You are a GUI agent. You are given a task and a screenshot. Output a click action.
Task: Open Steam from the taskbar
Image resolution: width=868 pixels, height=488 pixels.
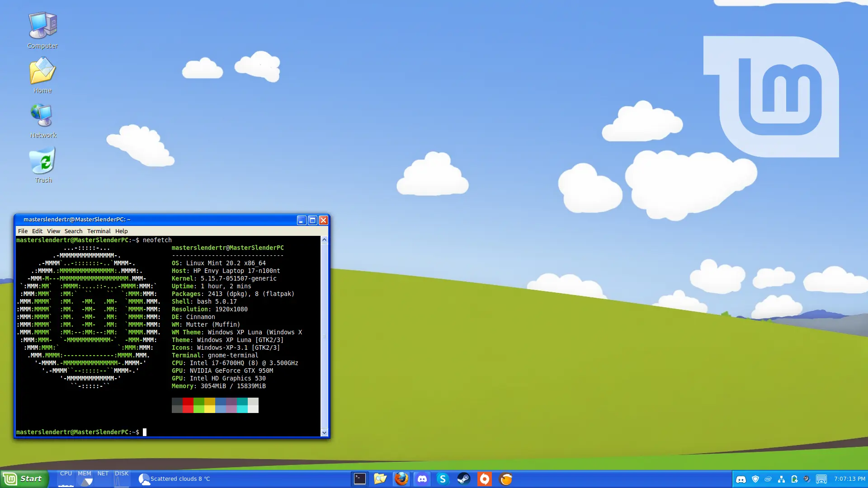pos(464,479)
